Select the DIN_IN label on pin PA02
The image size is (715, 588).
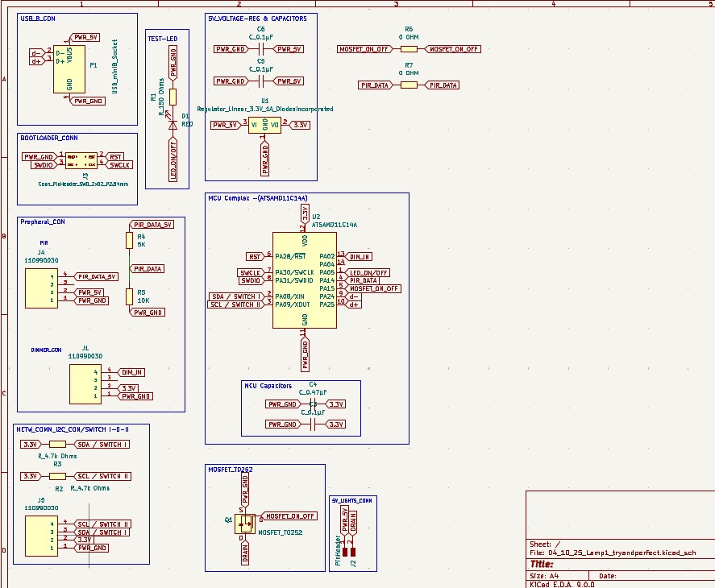pyautogui.click(x=359, y=257)
